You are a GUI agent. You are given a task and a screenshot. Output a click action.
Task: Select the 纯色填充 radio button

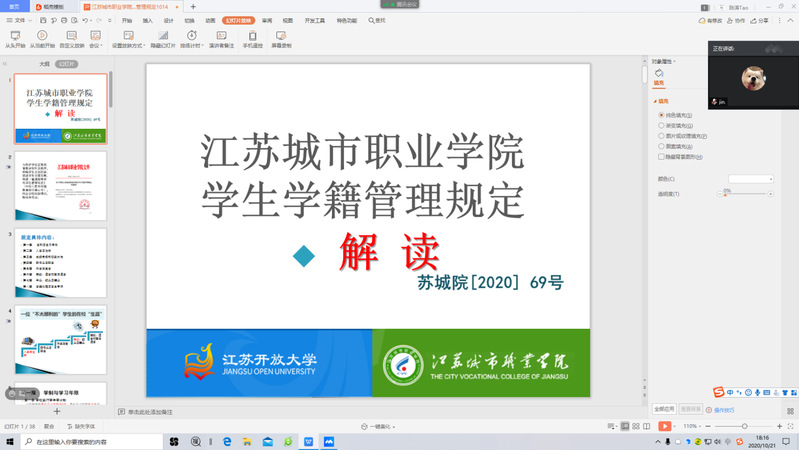pos(659,115)
